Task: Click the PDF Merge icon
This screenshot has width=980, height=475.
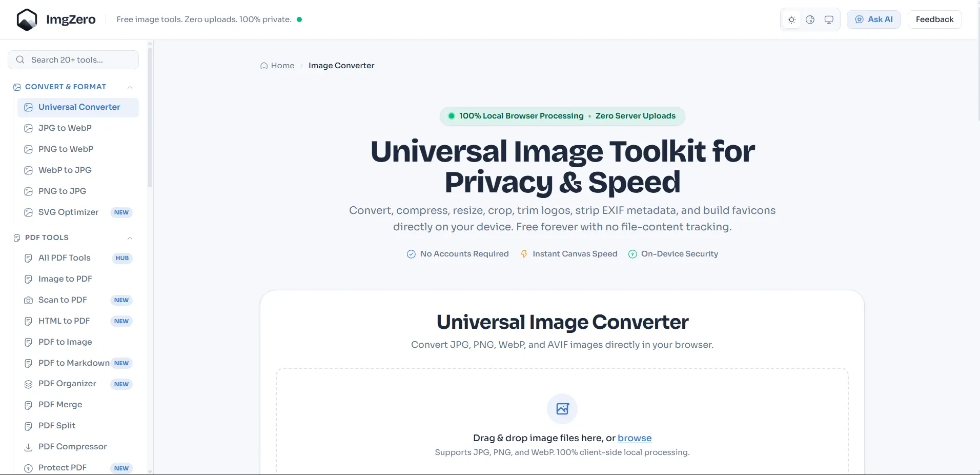Action: click(29, 405)
